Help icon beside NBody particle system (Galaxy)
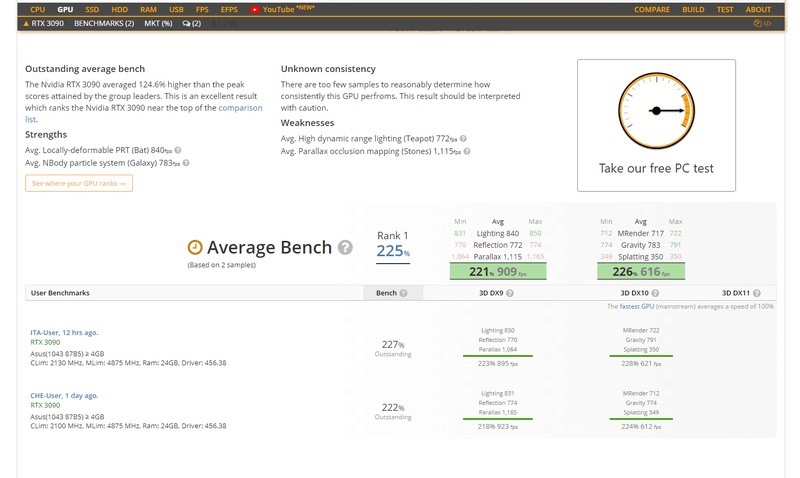 pos(186,163)
